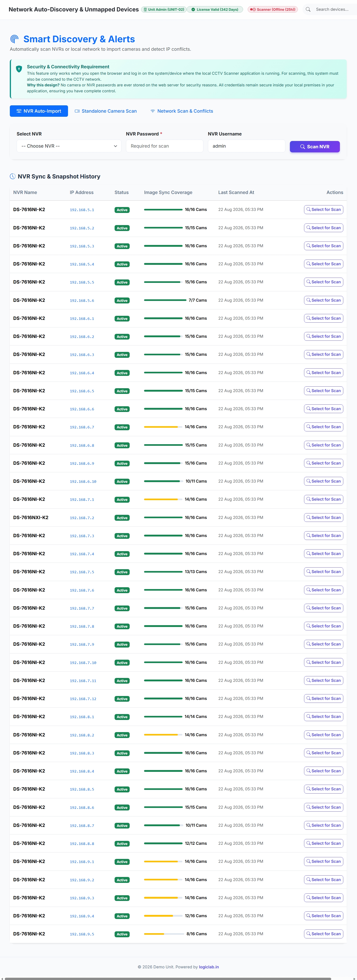Screen dimensions: 357x980
Task: Open IP address 192.168.6.10 link
Action: click(83, 482)
